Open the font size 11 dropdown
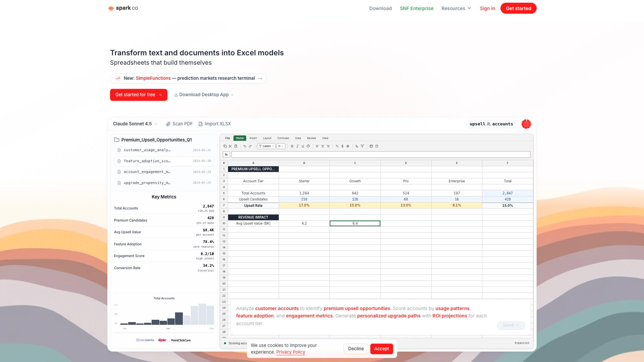Viewport: 644px width, 362px height. click(281, 146)
